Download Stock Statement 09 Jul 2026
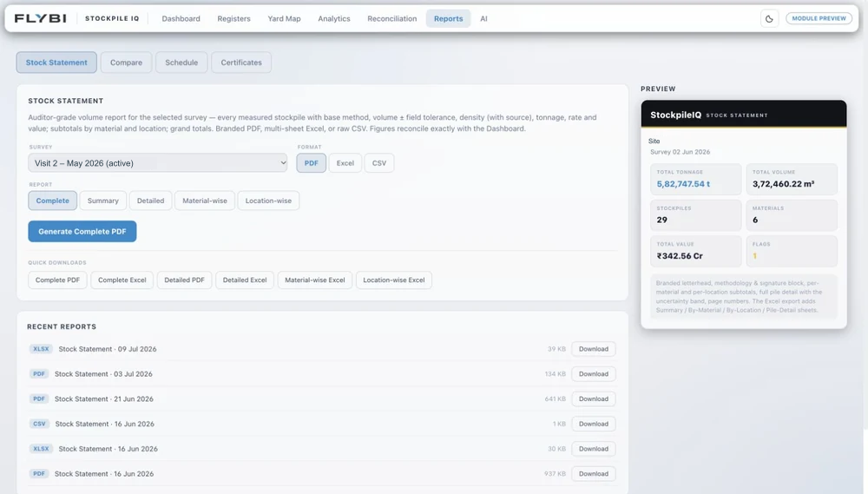This screenshot has height=494, width=868. tap(594, 349)
